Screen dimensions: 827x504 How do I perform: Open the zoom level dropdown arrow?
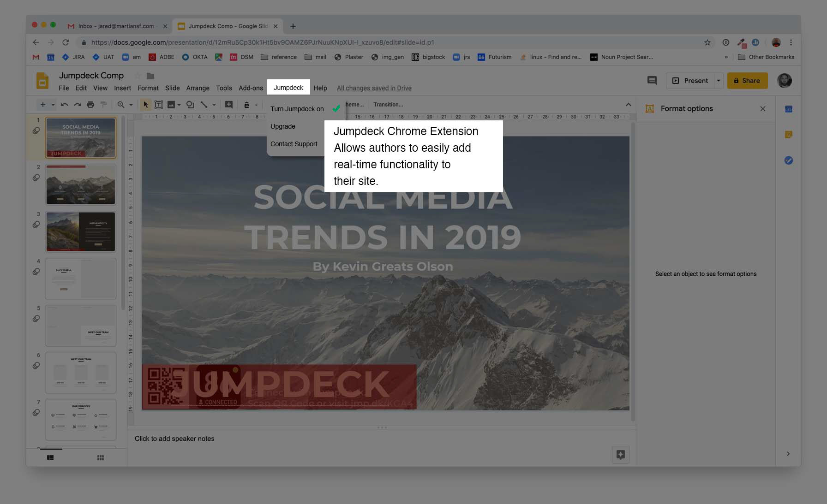click(x=131, y=105)
